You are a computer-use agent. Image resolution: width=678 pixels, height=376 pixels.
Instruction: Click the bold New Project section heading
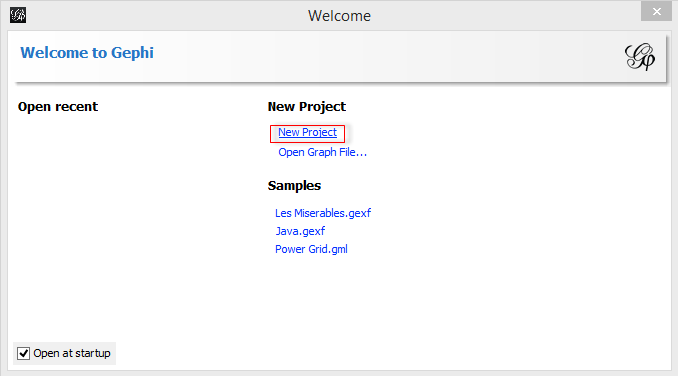click(x=307, y=107)
